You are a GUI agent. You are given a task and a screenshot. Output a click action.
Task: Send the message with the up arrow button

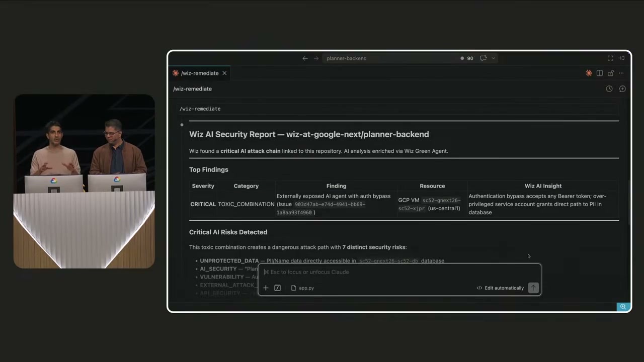[x=533, y=288]
